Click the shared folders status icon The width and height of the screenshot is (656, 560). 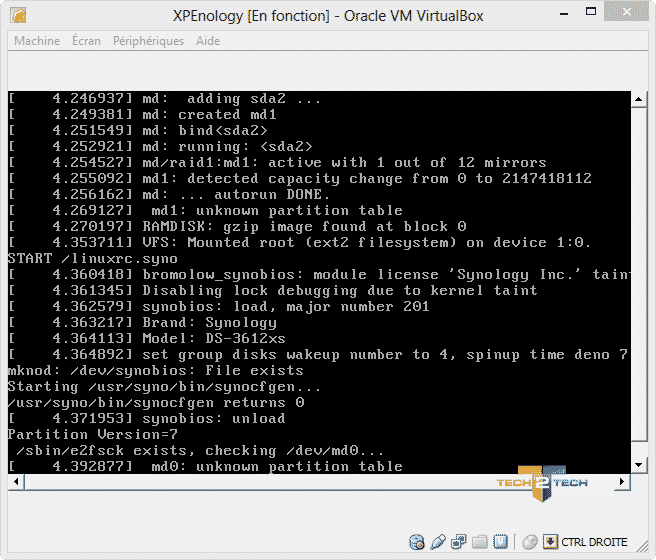479,542
